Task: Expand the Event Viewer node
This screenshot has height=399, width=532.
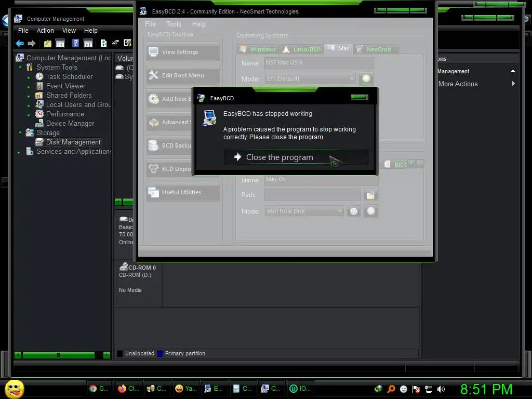Action: coord(29,87)
